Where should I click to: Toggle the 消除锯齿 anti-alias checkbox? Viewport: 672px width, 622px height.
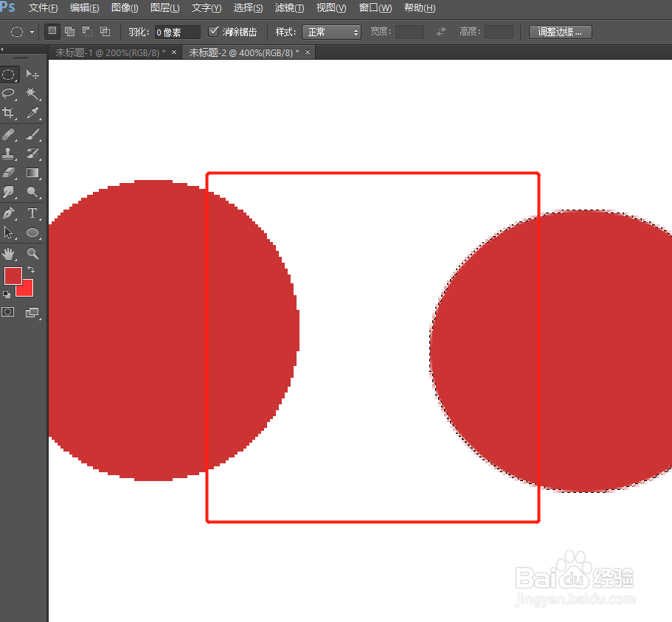pyautogui.click(x=213, y=31)
